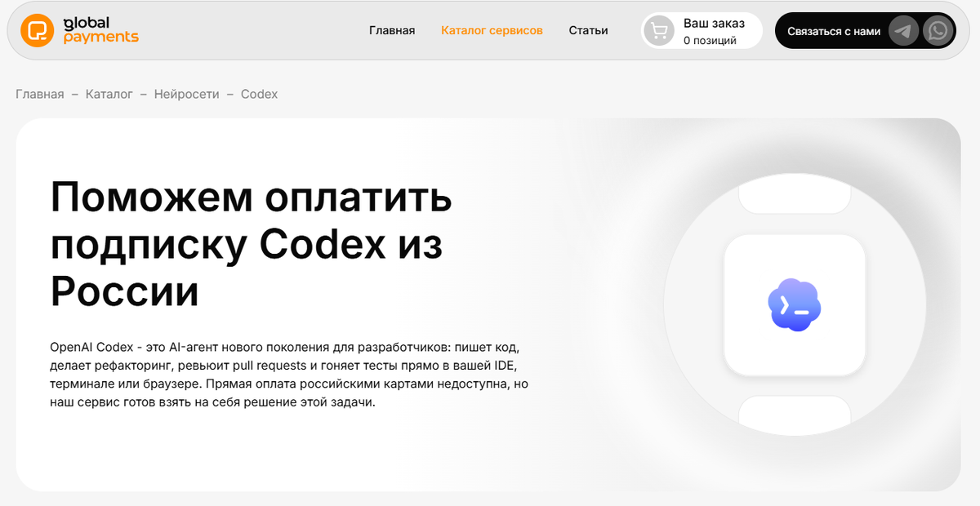Go to Главная in top navigation
This screenshot has height=506, width=980.
click(x=392, y=30)
